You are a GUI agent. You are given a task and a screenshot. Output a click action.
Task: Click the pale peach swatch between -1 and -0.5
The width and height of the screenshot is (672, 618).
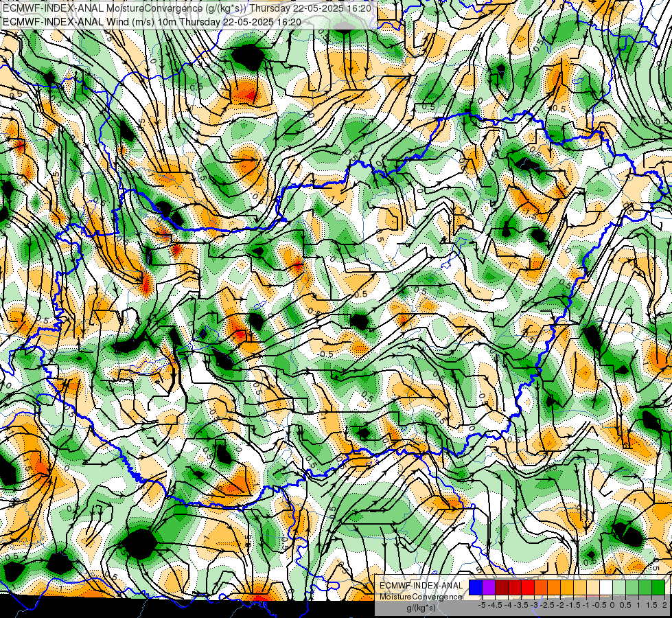click(x=593, y=587)
